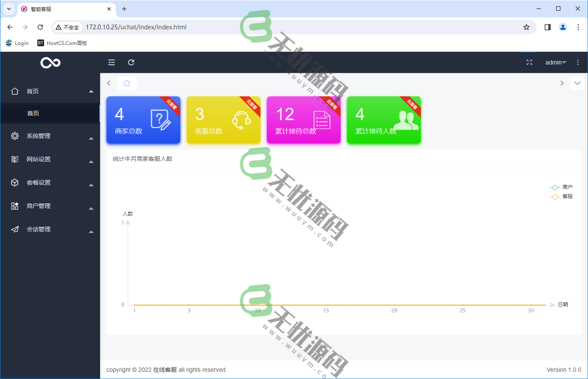Open the admin user dropdown
This screenshot has width=588, height=379.
tap(555, 62)
